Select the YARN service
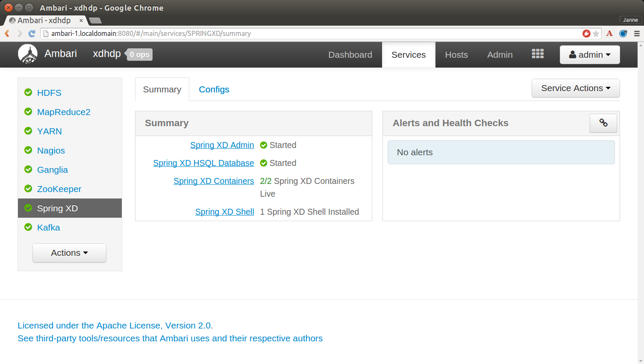644x364 pixels. (x=50, y=131)
